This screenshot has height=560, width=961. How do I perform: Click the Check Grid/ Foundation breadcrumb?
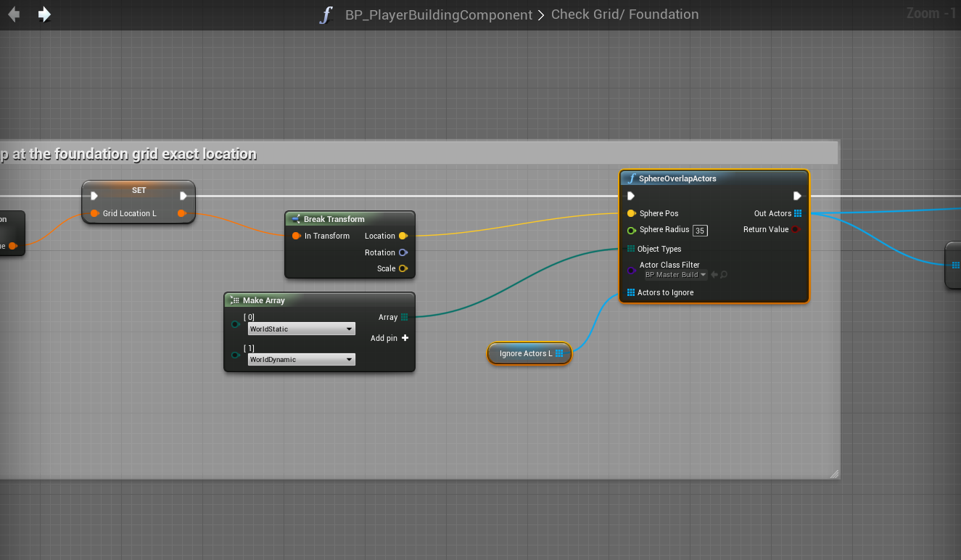pyautogui.click(x=624, y=15)
